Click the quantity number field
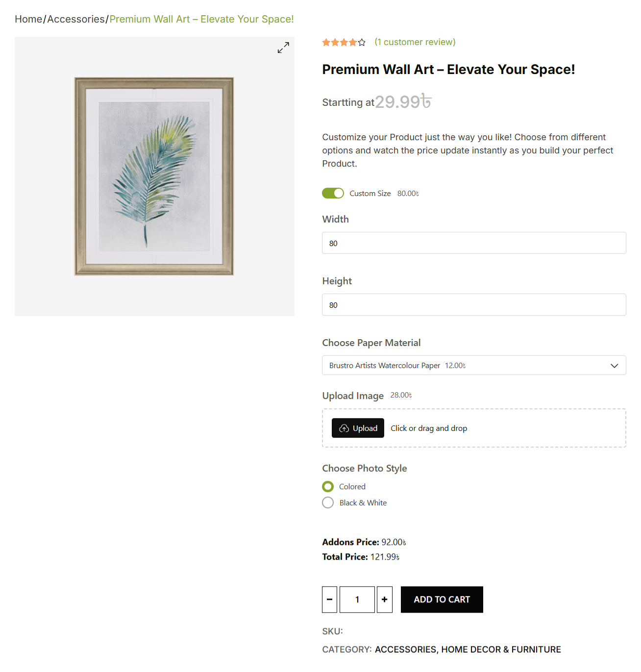Screen dimensions: 641x672 point(357,599)
